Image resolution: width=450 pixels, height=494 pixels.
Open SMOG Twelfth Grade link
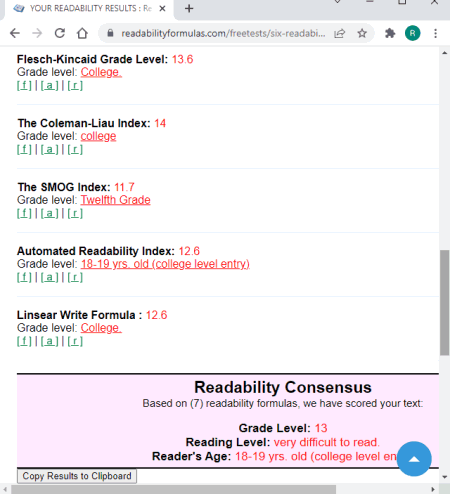(115, 200)
